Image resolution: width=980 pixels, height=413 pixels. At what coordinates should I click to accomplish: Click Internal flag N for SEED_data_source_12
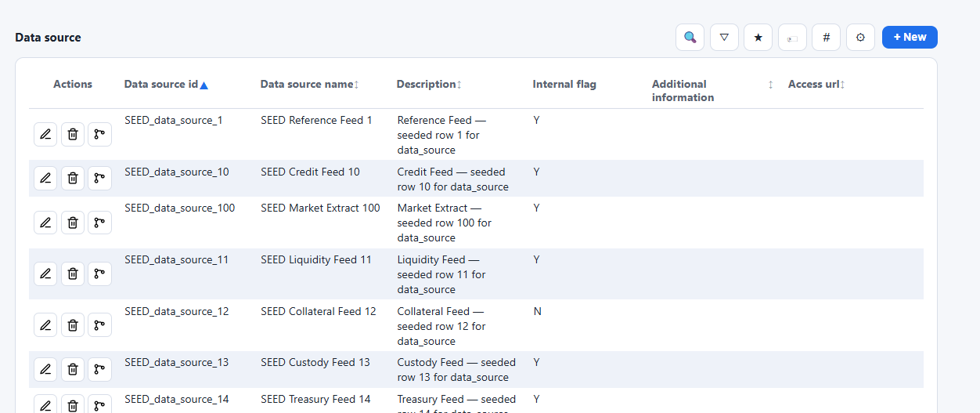coord(538,311)
